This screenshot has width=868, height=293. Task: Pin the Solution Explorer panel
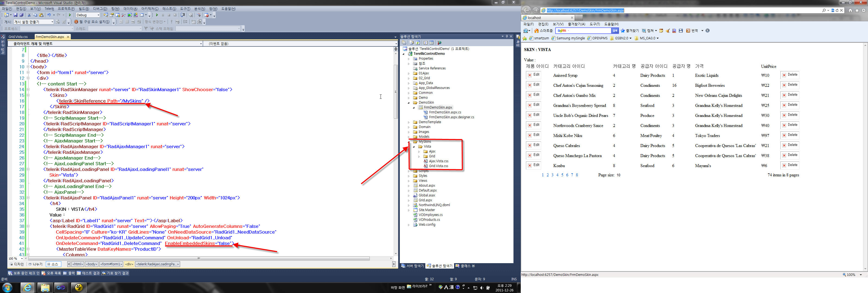click(x=506, y=36)
